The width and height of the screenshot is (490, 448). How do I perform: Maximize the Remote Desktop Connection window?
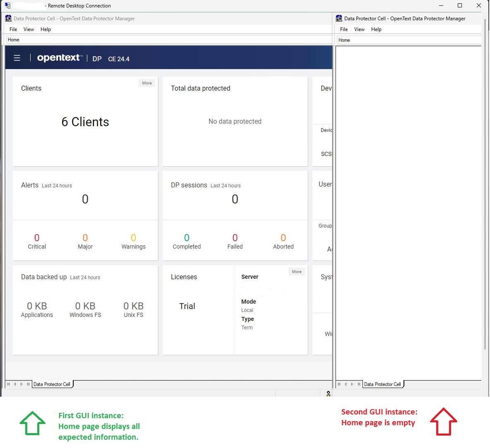pos(460,5)
